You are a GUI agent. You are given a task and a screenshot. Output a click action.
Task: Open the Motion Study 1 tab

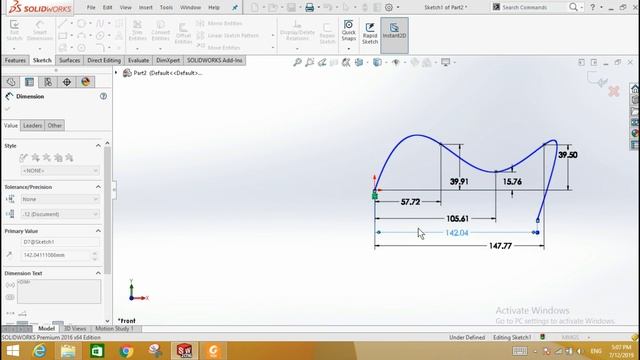coord(114,329)
